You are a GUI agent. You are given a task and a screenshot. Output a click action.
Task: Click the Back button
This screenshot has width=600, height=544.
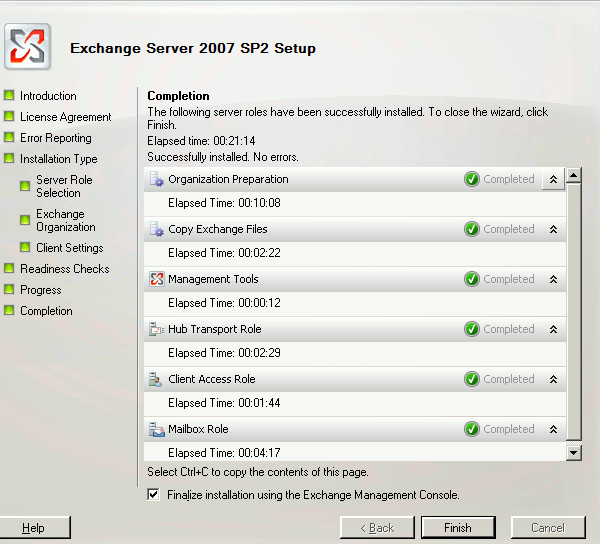click(377, 528)
